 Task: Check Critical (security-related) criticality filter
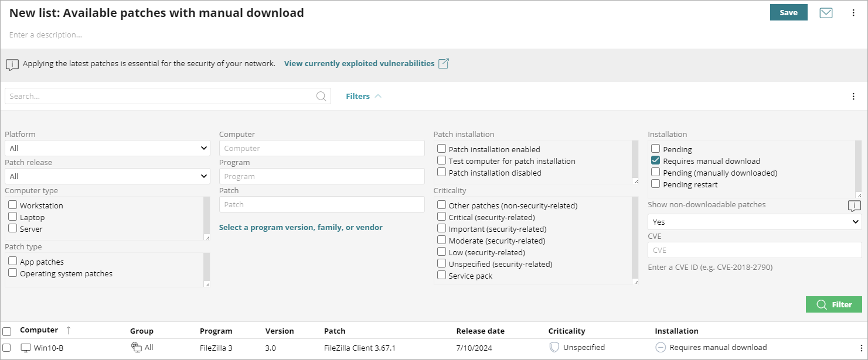coord(442,217)
